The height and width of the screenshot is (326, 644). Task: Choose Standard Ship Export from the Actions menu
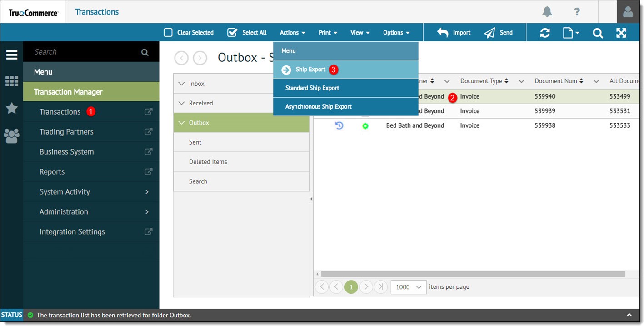pyautogui.click(x=312, y=88)
